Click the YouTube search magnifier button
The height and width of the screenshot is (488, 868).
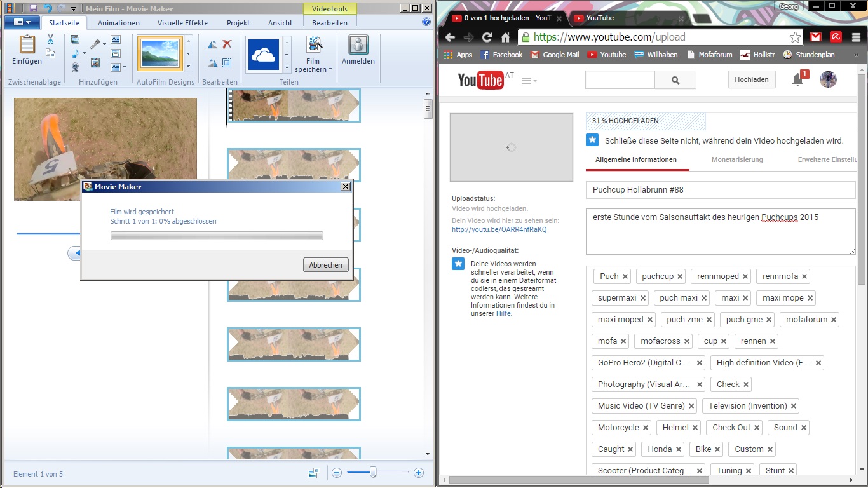(675, 80)
